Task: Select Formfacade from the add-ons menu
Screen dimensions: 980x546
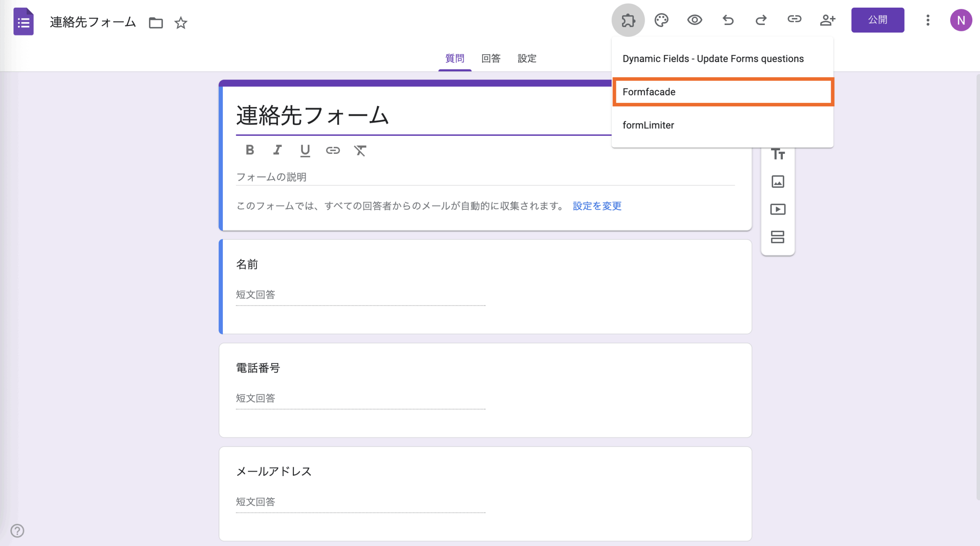Action: 649,92
